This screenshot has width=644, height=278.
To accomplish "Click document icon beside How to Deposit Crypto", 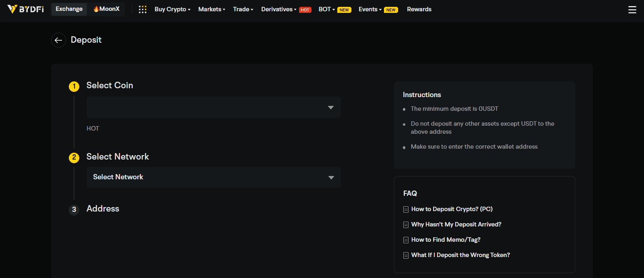I will (x=406, y=210).
